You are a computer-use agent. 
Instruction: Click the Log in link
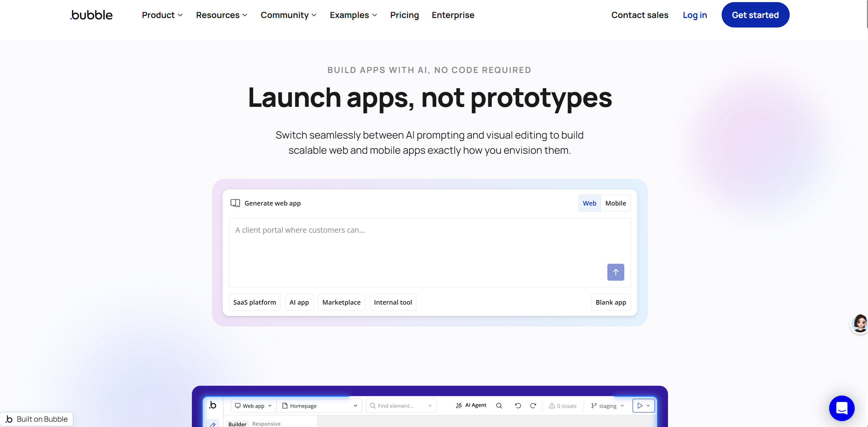coord(695,15)
